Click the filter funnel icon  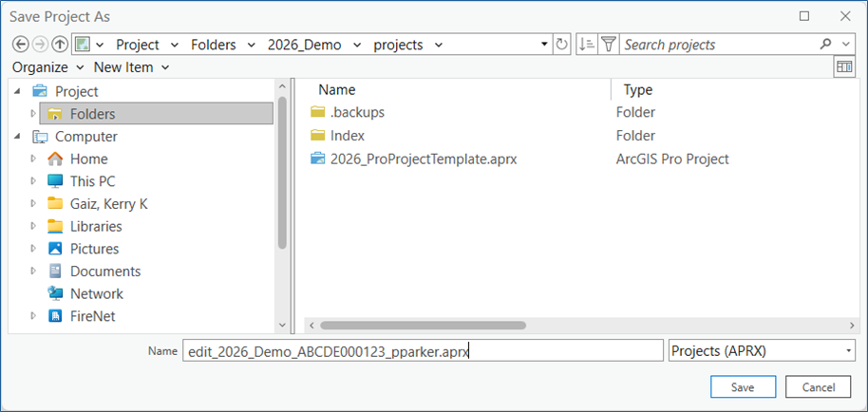pyautogui.click(x=610, y=45)
